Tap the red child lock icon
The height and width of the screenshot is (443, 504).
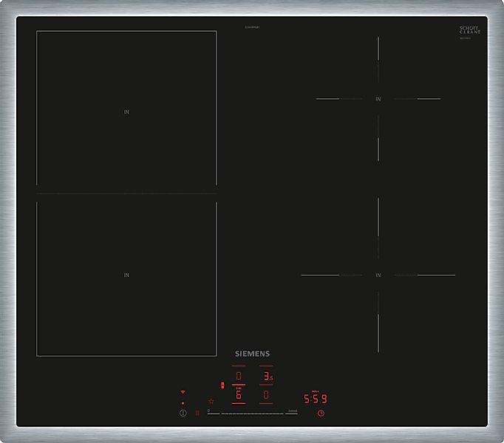197,413
